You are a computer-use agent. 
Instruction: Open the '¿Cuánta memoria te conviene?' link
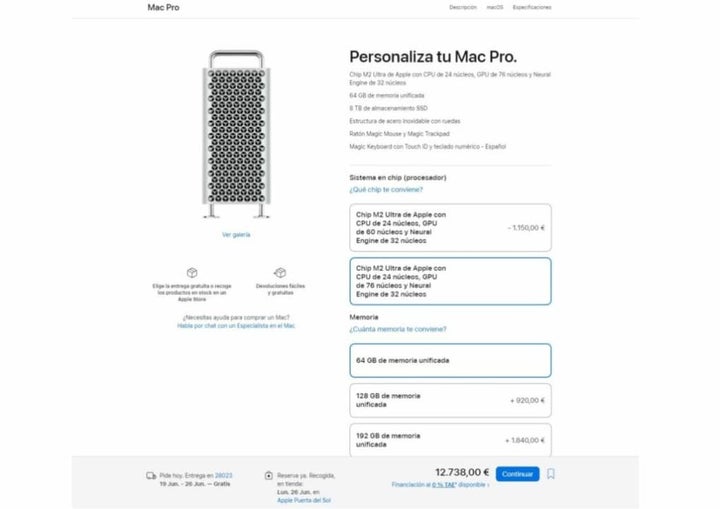[x=395, y=329]
